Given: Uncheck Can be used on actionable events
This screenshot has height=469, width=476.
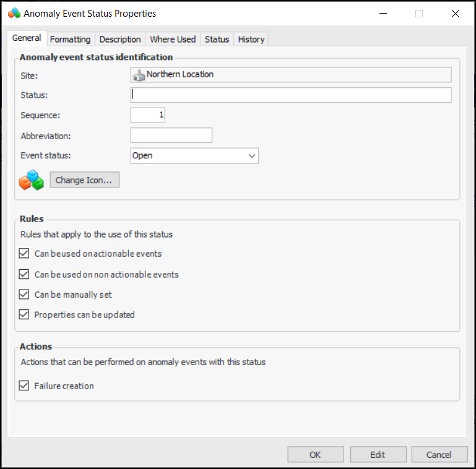Looking at the screenshot, I should coord(24,254).
